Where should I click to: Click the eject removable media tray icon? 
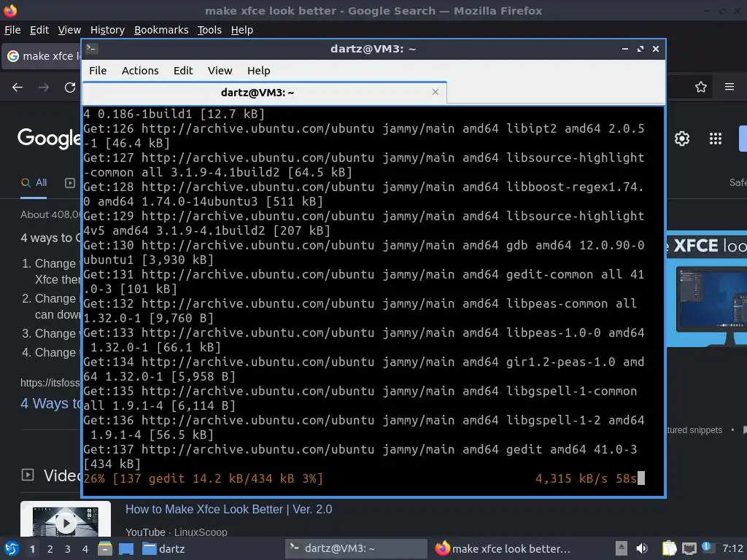[x=622, y=548]
